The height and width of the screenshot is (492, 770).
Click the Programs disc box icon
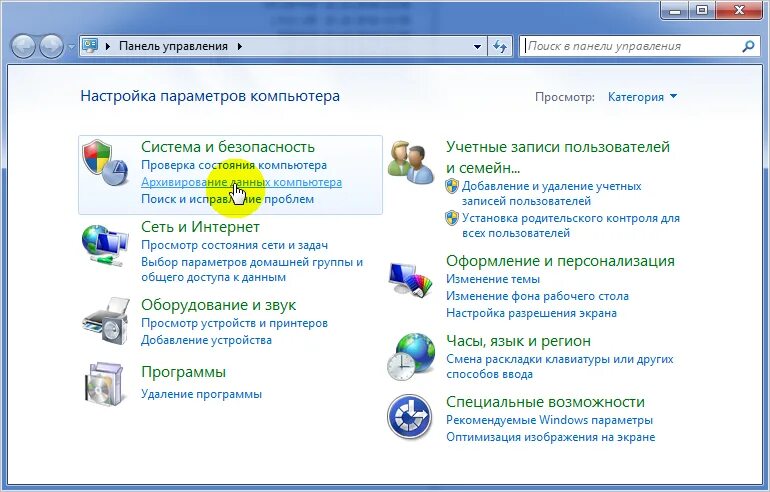[104, 384]
